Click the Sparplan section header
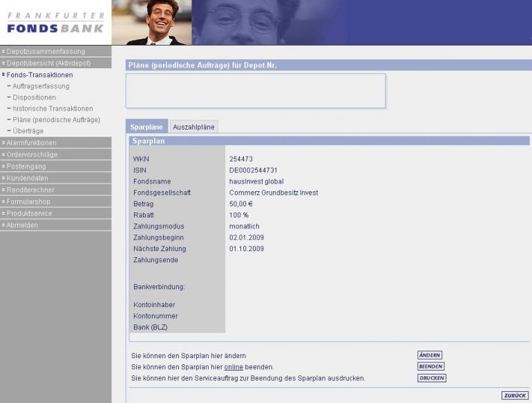532x403 pixels. click(x=329, y=141)
